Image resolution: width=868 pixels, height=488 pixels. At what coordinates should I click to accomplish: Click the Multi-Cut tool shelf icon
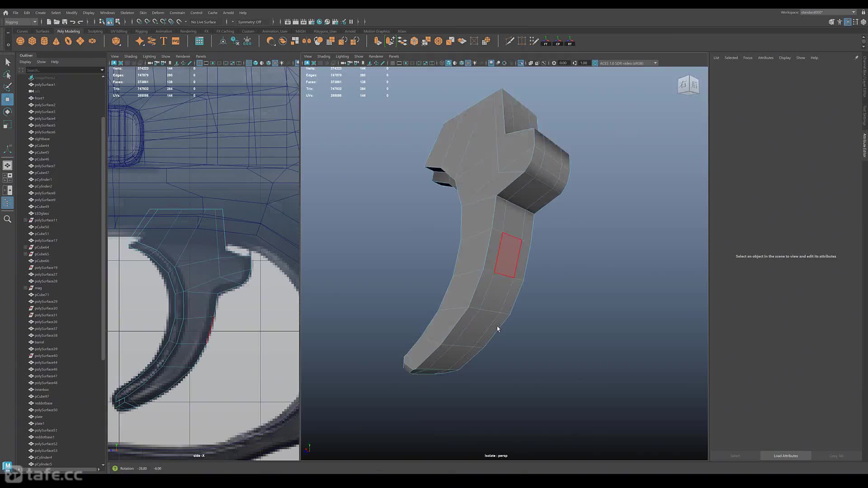coord(509,41)
